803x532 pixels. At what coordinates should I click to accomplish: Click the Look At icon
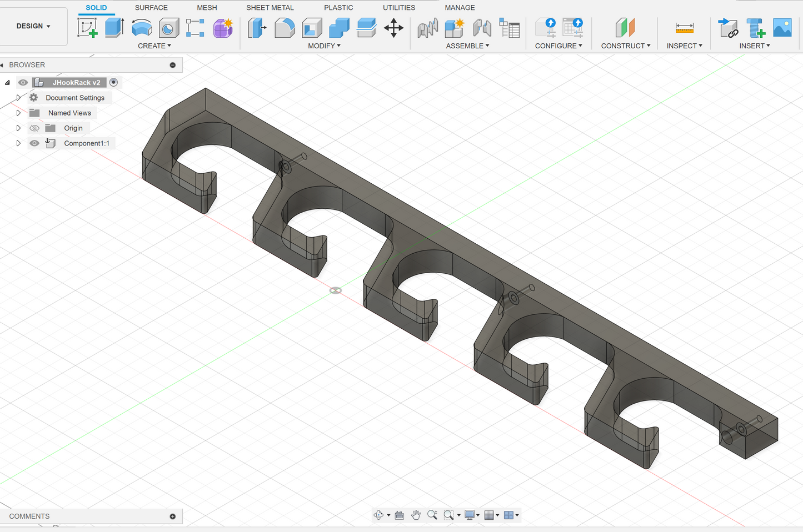[x=399, y=515]
